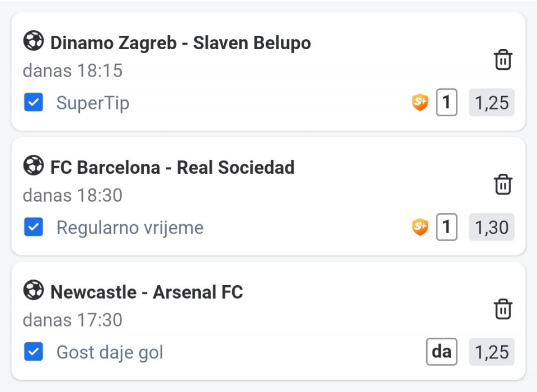Click the "1" pick box on SuperTip row
Image resolution: width=537 pixels, height=392 pixels.
point(446,103)
